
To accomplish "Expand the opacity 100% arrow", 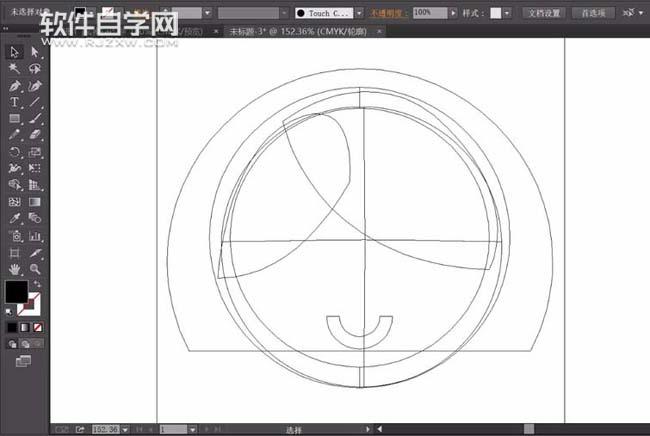I will 452,13.
